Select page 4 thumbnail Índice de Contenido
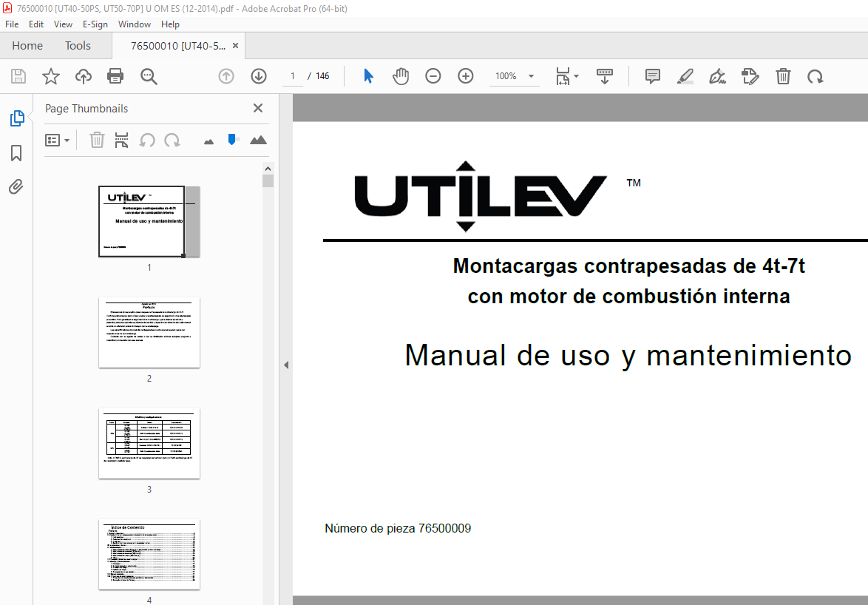The width and height of the screenshot is (868, 605). pyautogui.click(x=149, y=554)
